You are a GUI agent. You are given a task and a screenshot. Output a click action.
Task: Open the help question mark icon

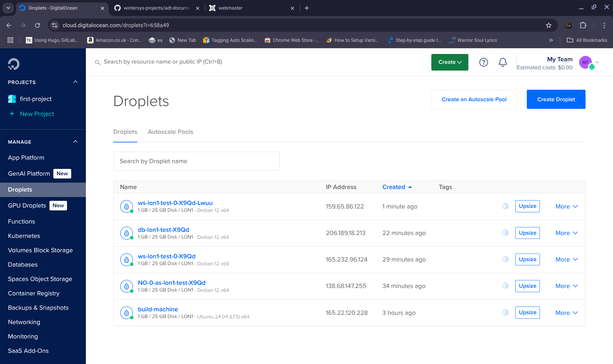click(x=483, y=62)
